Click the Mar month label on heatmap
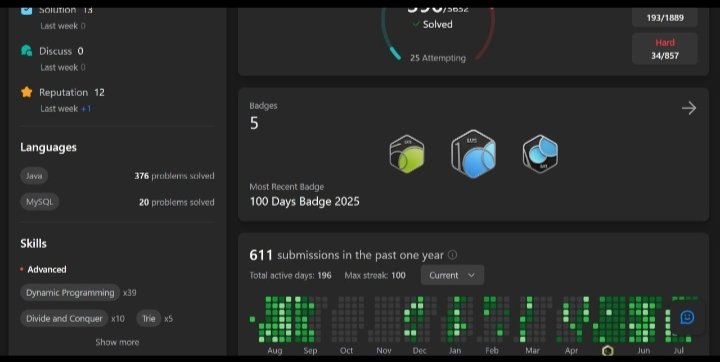Screen dimensions: 720x362 (x=532, y=351)
